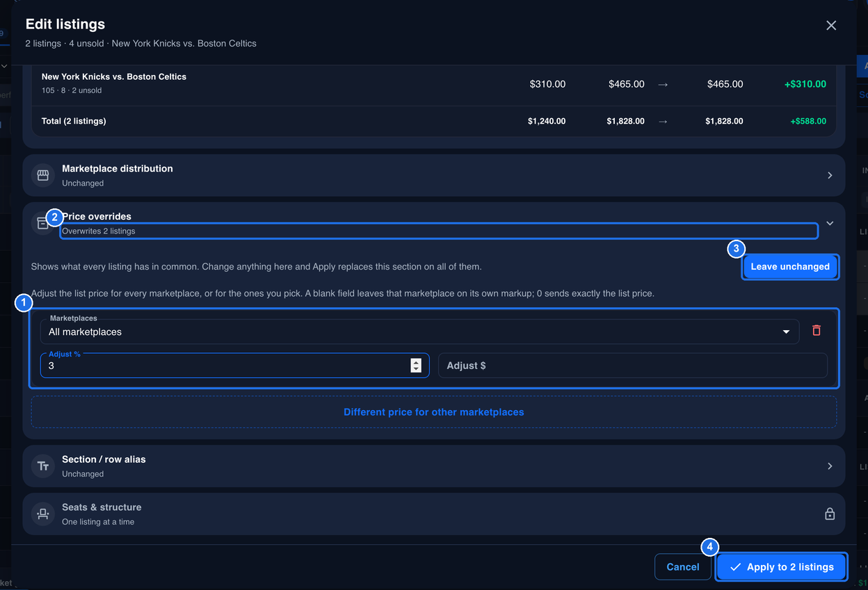Click the Seats & structure seat icon

43,514
